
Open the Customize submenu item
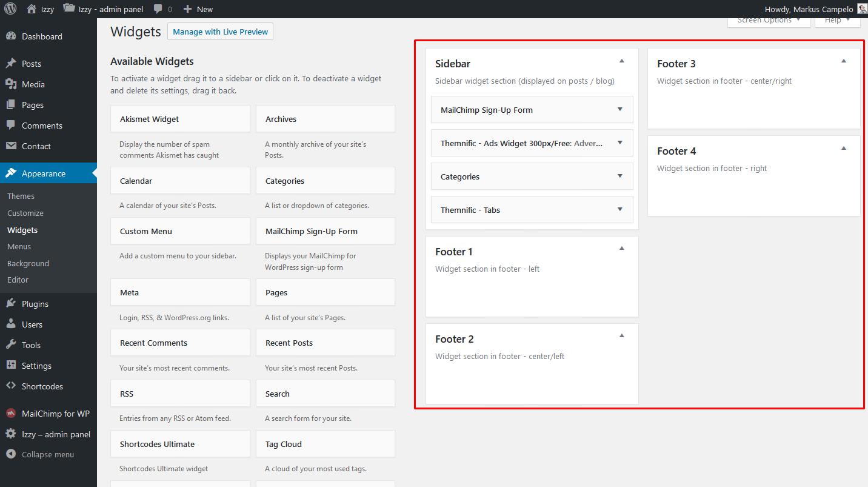[25, 213]
